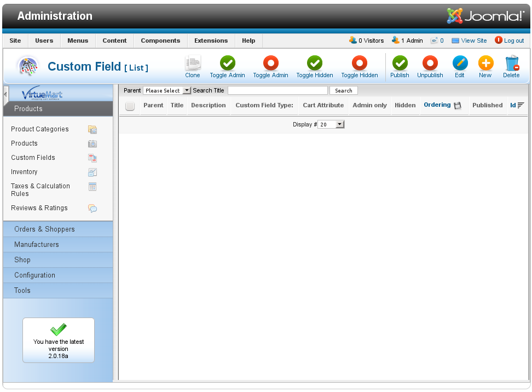
Task: Click the Log out link
Action: 513,41
